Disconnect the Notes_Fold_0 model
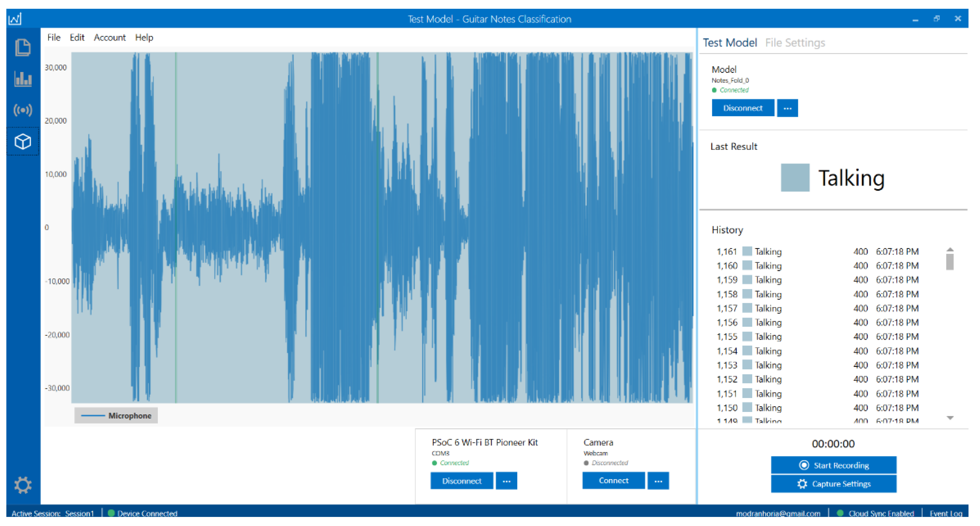Image resolution: width=980 pixels, height=526 pixels. (x=743, y=108)
